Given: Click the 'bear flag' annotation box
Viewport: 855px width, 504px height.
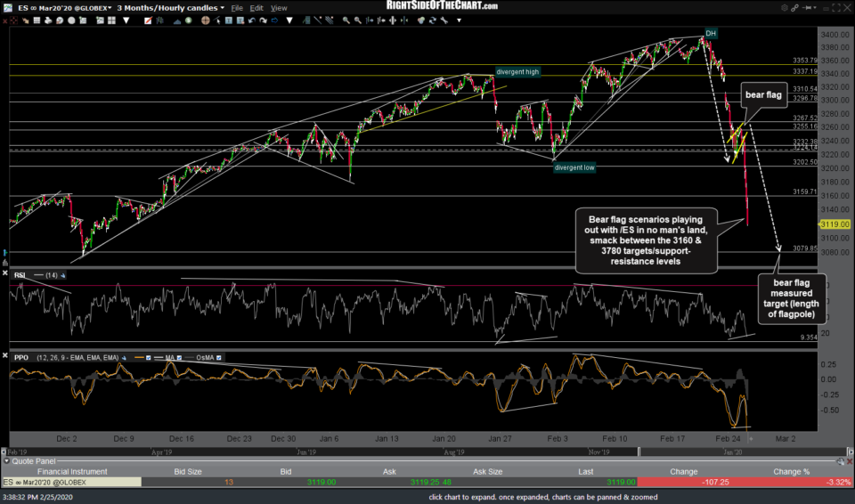Looking at the screenshot, I should click(x=763, y=95).
